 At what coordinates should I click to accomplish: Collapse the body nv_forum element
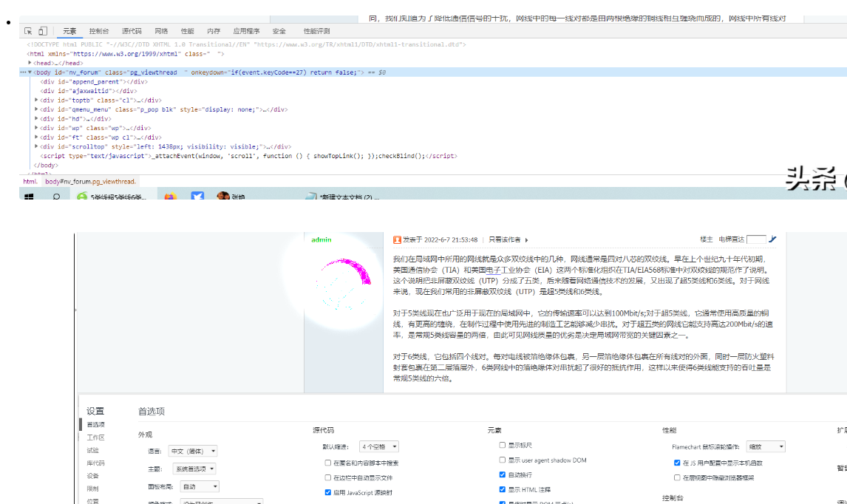pyautogui.click(x=30, y=72)
